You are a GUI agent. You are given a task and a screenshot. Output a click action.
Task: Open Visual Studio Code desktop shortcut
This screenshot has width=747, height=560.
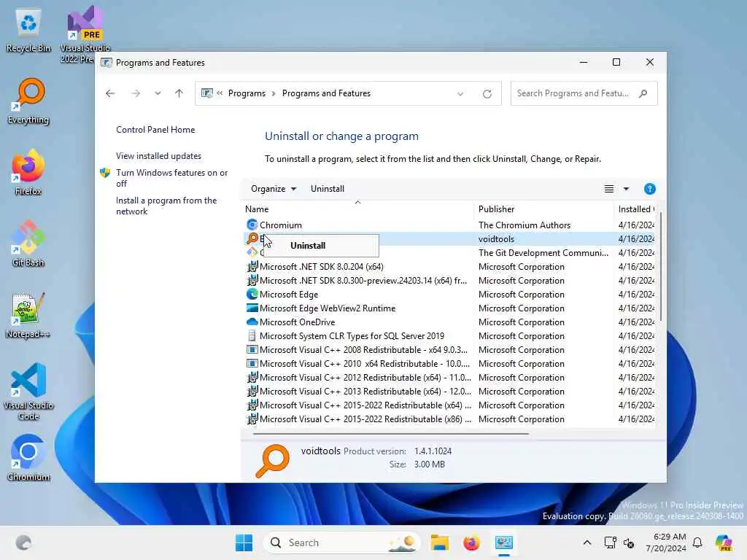28,392
